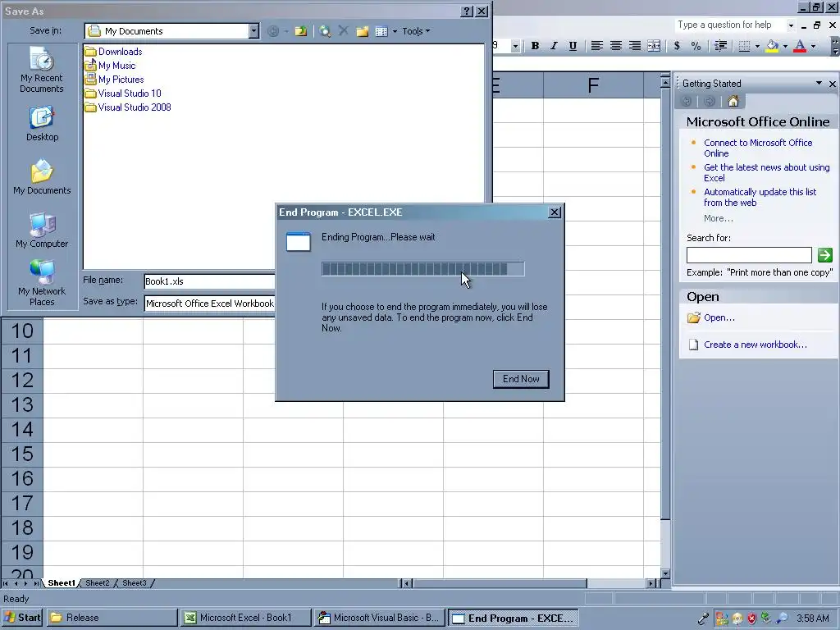
Task: Open the Tools menu in Save As
Action: coord(416,31)
